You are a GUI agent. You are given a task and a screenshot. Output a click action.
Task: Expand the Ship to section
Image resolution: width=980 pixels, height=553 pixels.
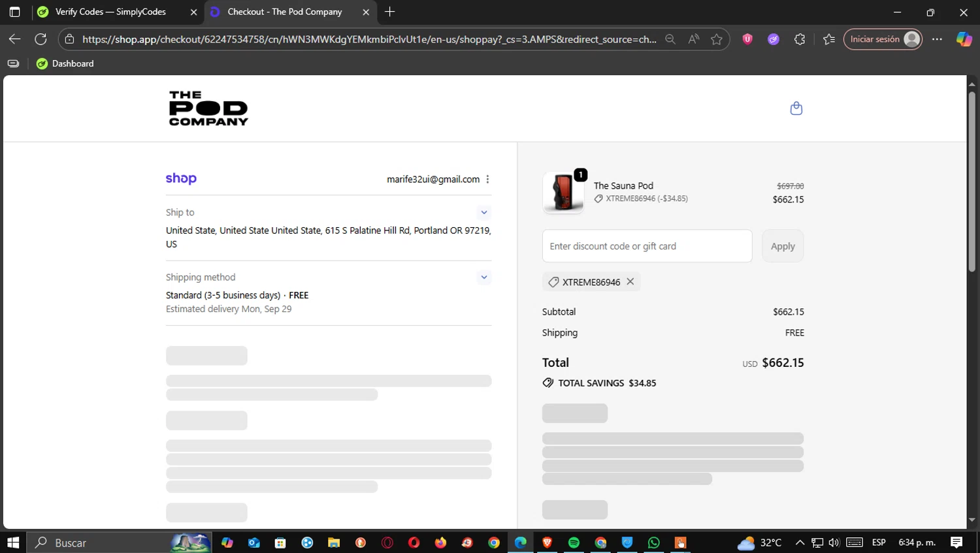pos(484,212)
